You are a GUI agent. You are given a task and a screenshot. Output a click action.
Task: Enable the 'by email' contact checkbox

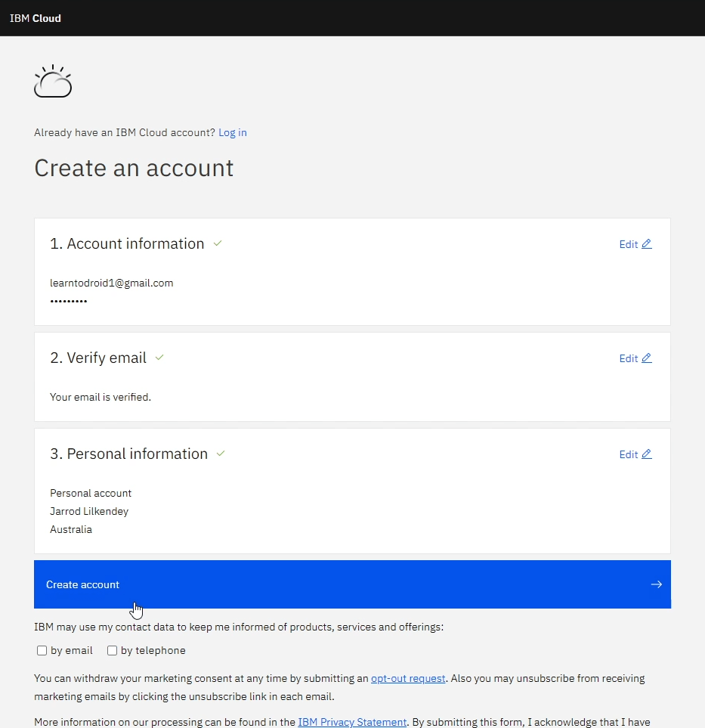coord(42,651)
